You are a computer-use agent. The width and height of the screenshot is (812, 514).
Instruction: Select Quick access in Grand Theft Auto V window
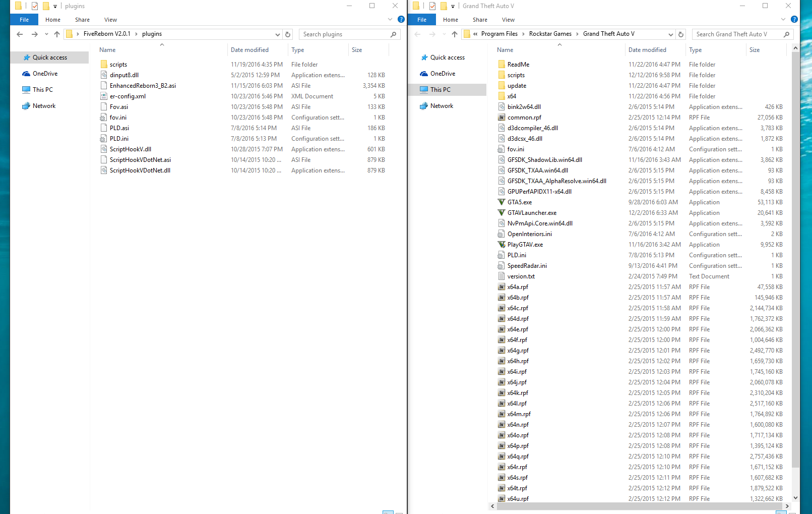pyautogui.click(x=448, y=58)
